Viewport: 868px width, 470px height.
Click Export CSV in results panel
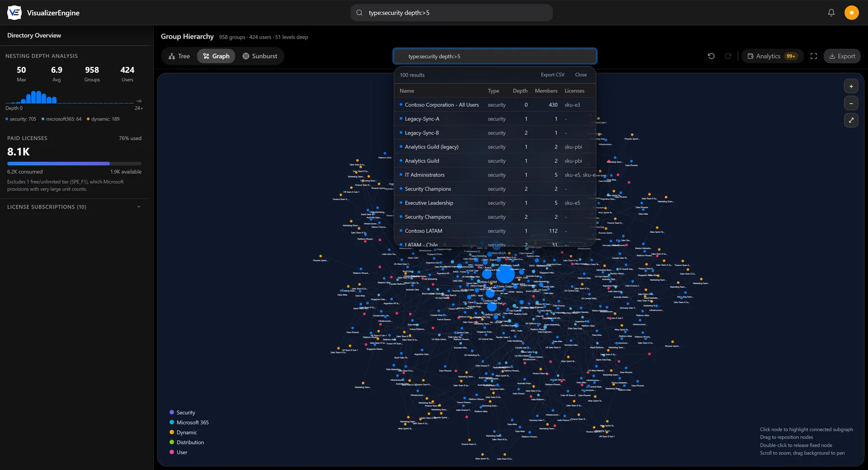pos(553,75)
